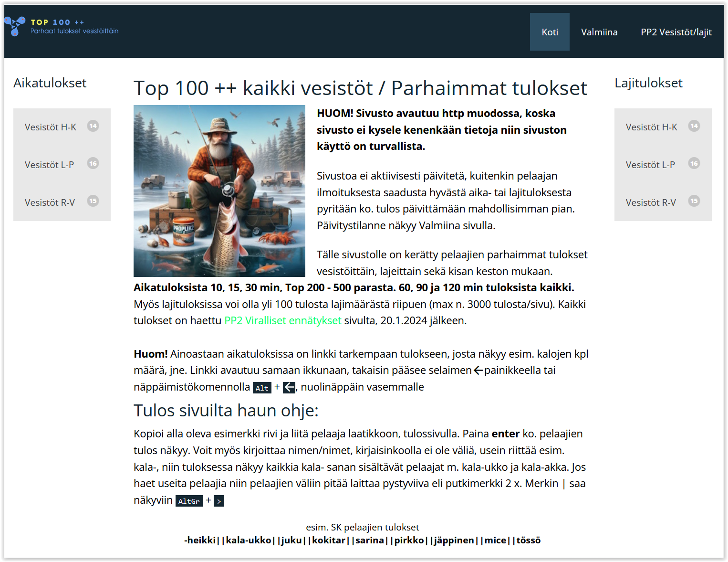The width and height of the screenshot is (728, 562).
Task: Click the Alt keyboard key badge
Action: 262,388
